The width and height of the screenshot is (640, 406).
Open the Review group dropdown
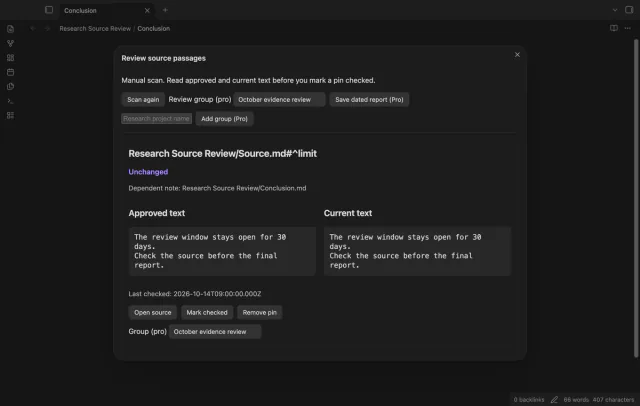(279, 100)
